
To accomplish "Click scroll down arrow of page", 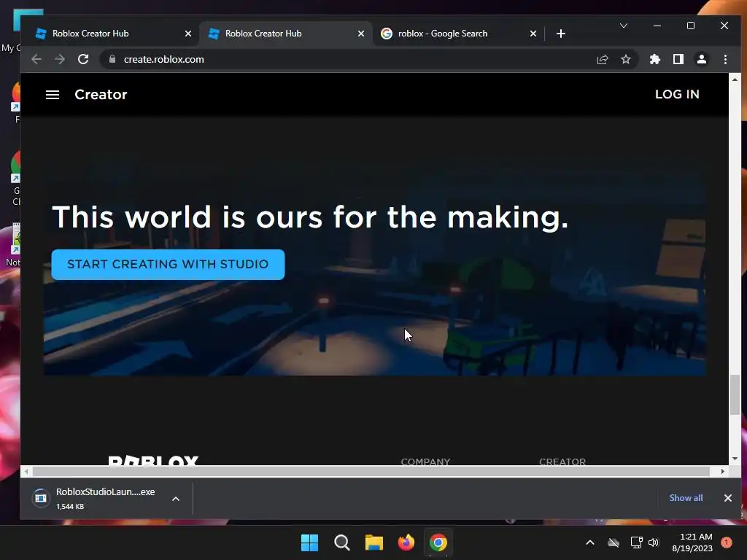I will (735, 459).
